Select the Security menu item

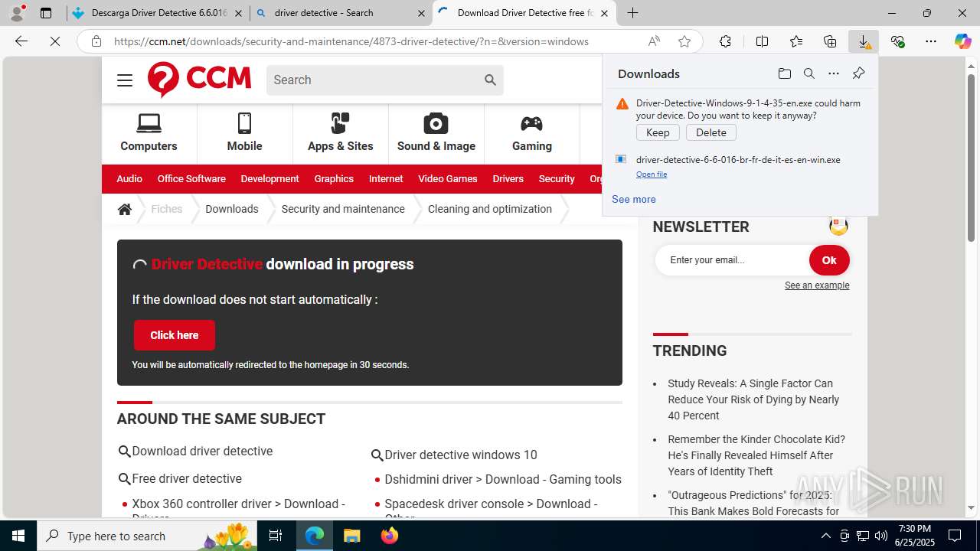(557, 179)
